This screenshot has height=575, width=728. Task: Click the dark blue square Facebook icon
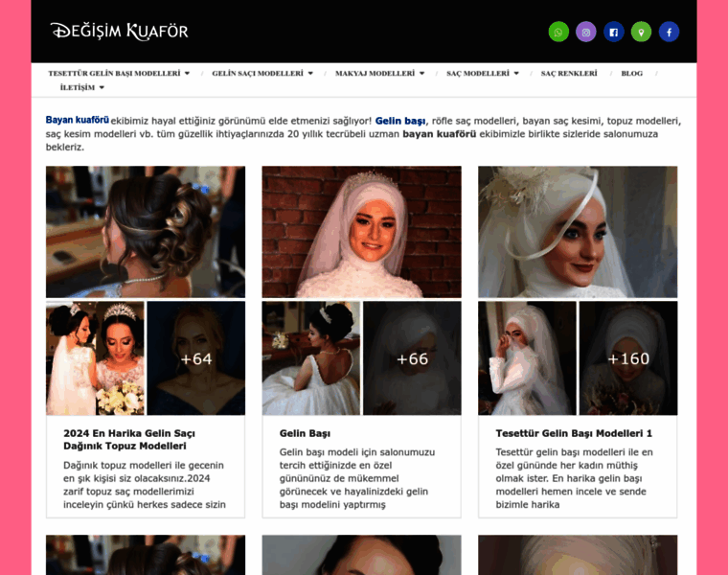[614, 32]
